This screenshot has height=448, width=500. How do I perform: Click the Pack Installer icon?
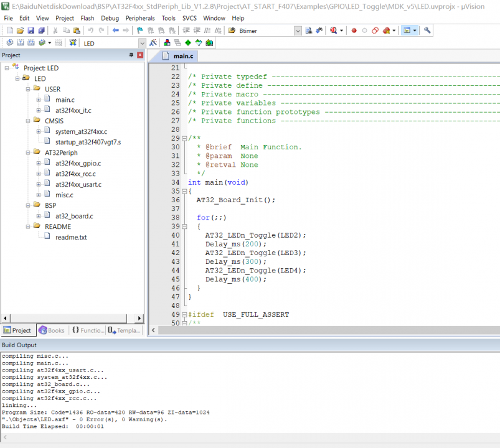209,43
